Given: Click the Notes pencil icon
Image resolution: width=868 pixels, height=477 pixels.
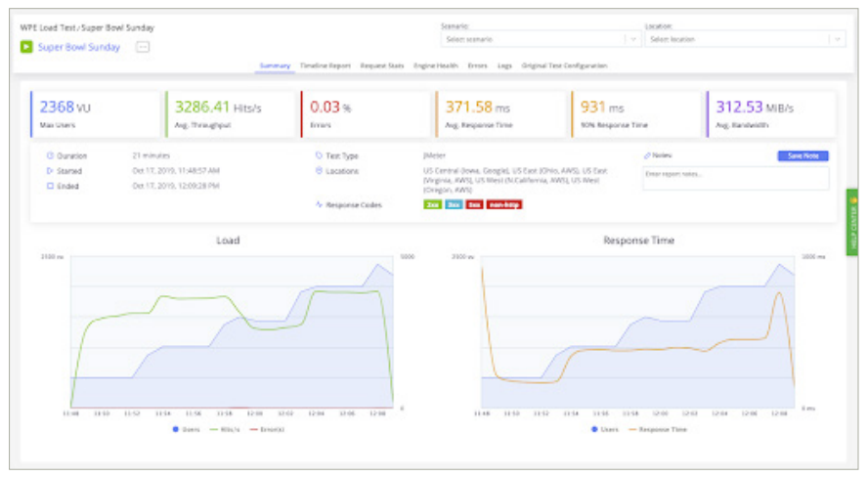Looking at the screenshot, I should pos(647,155).
